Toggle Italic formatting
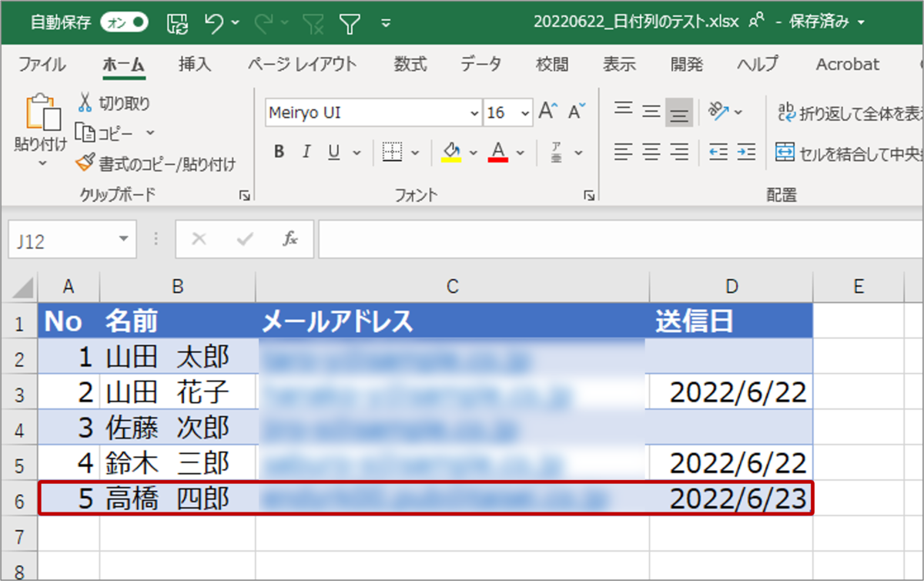Viewport: 924px width, 581px height. pyautogui.click(x=306, y=152)
